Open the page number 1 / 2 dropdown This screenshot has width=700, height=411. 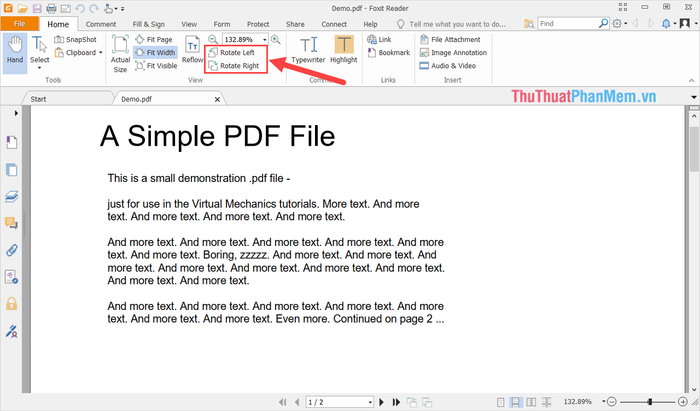370,403
